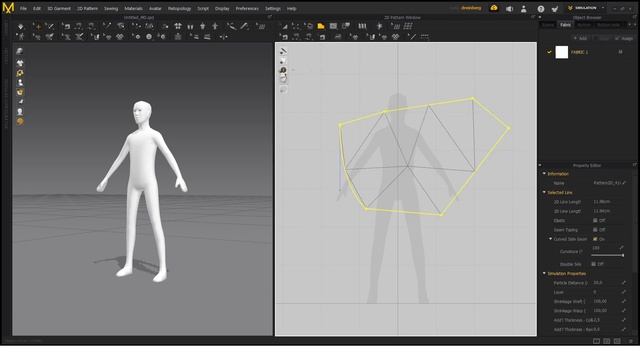This screenshot has height=360, width=640.
Task: Click the edit pencil beside Shrinkage Weft
Action: tap(624, 301)
